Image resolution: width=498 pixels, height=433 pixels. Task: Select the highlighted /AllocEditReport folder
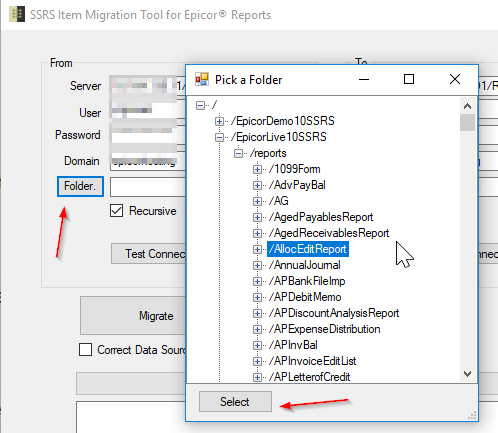point(308,249)
